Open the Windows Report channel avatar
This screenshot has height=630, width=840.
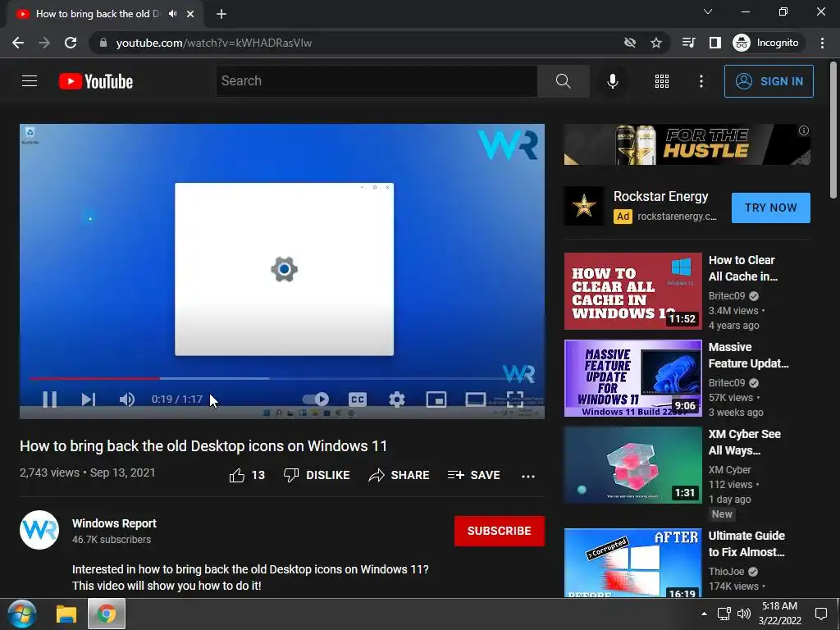coord(39,530)
